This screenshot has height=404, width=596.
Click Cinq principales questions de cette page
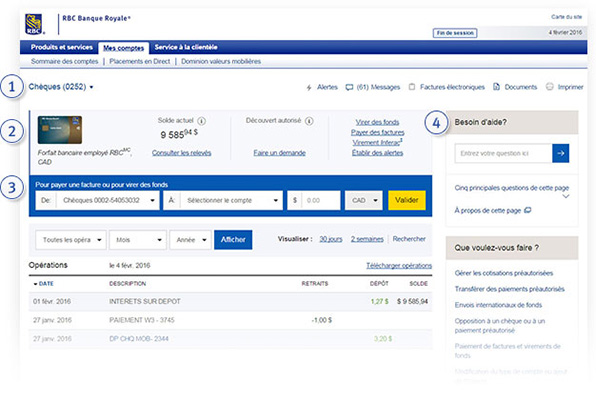[x=512, y=188]
